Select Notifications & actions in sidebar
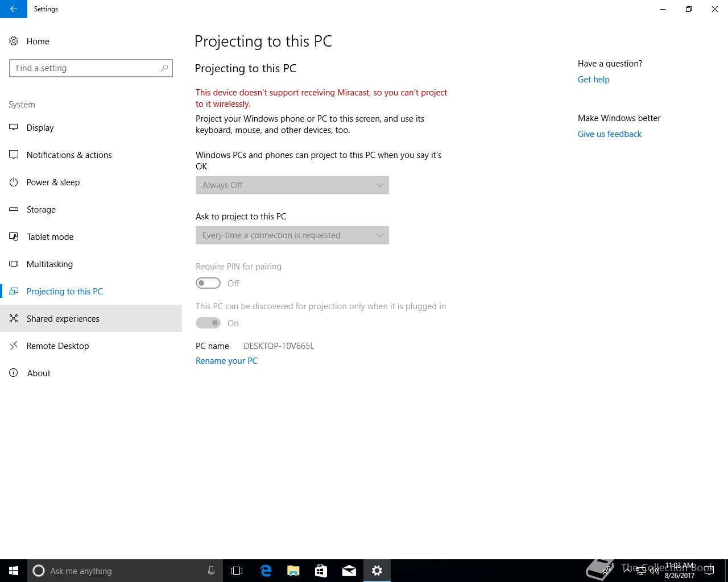 point(91,155)
